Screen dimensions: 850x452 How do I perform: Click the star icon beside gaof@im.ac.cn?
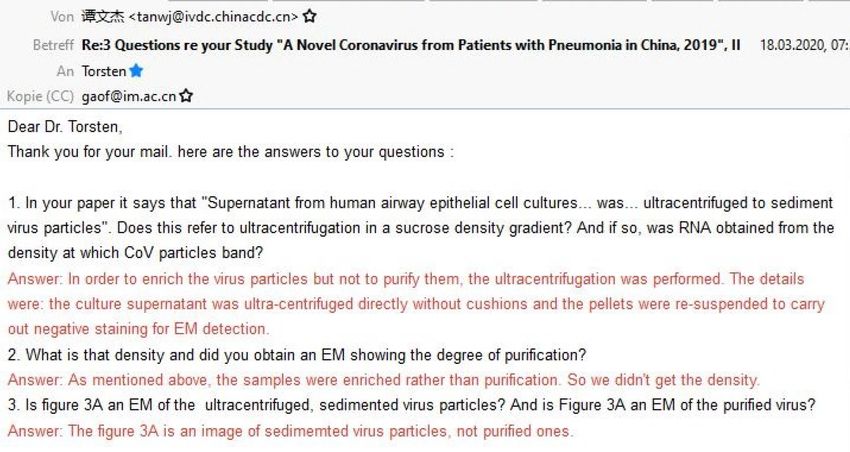click(x=186, y=97)
